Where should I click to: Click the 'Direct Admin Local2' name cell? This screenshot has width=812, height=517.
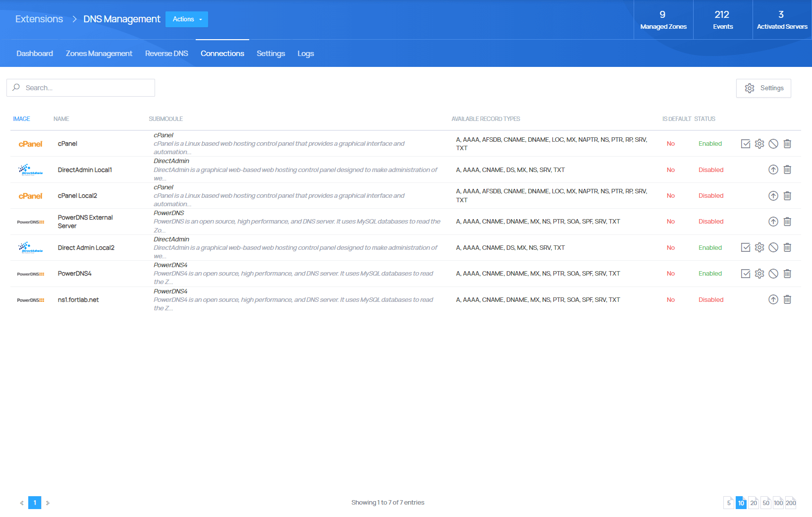(x=86, y=248)
